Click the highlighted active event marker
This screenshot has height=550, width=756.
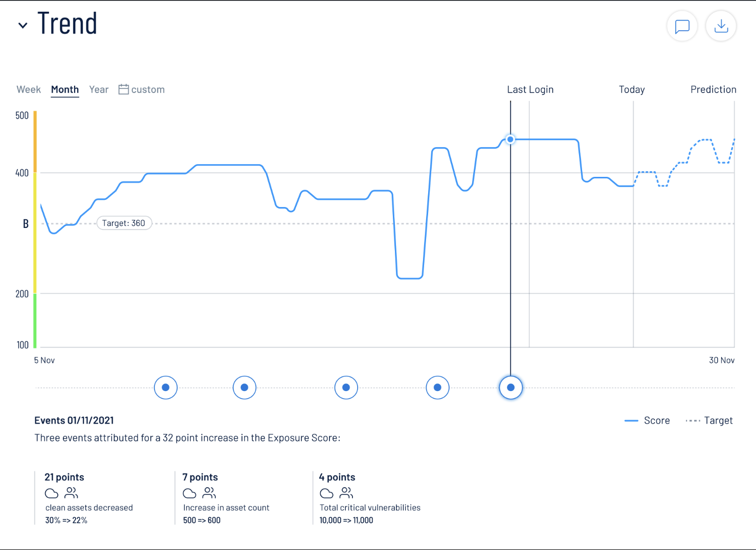tap(510, 387)
